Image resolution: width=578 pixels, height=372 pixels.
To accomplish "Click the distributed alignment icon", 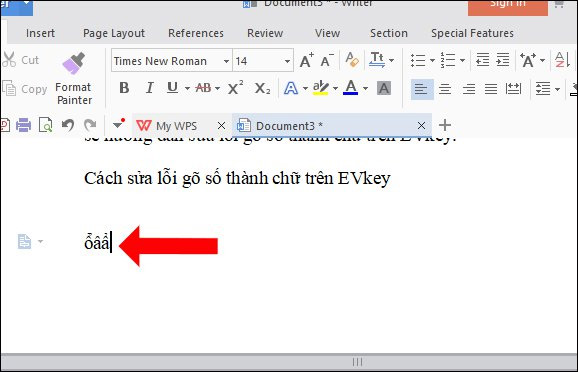I will pyautogui.click(x=513, y=88).
